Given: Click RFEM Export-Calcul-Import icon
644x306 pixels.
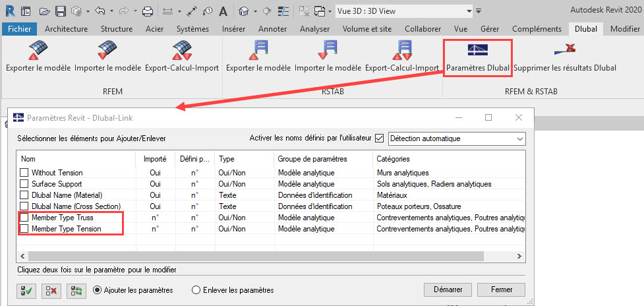Looking at the screenshot, I should point(182,49).
